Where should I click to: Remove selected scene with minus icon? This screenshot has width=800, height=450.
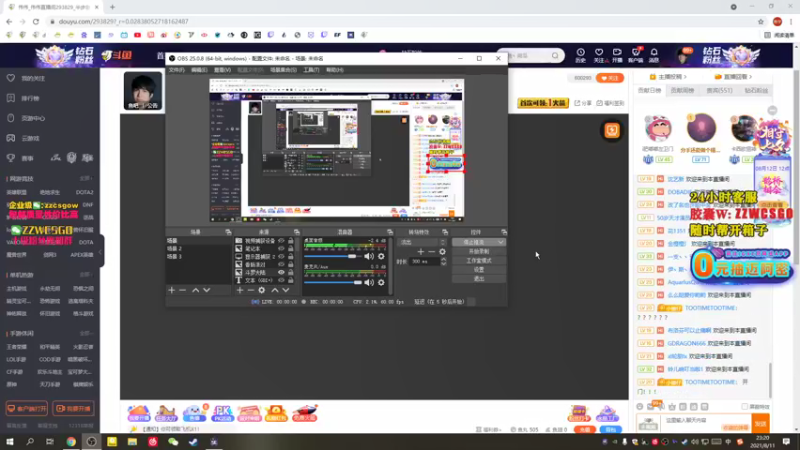pyautogui.click(x=183, y=290)
